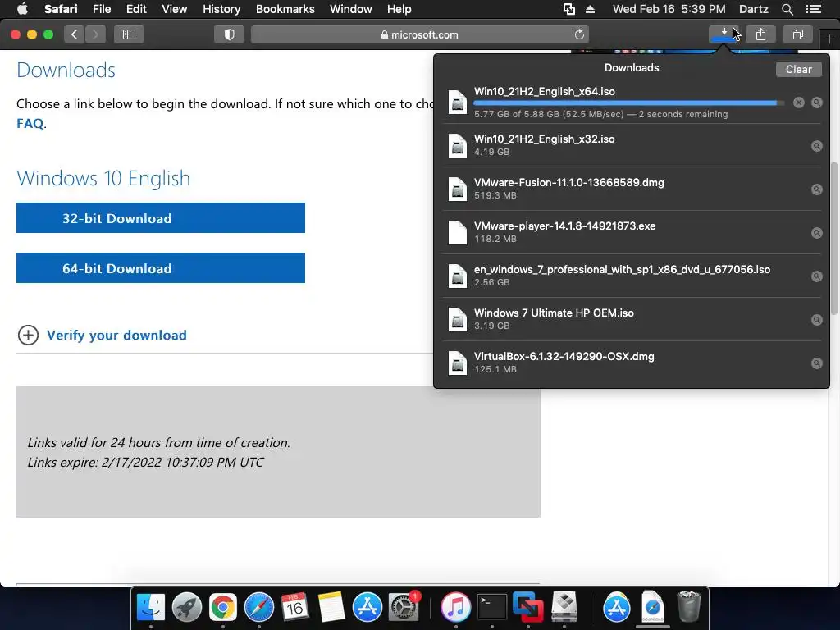Show Win10_21H2_English_x32.iso in Finder magnifier icon
840x630 pixels.
tap(816, 146)
